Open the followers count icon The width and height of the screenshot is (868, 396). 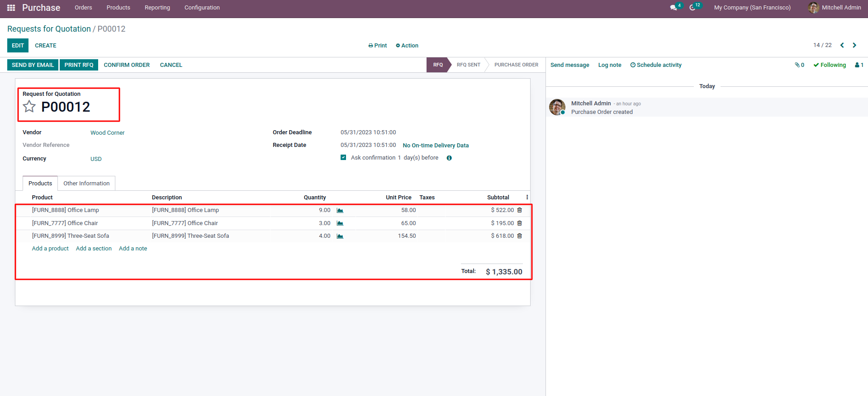pyautogui.click(x=859, y=65)
